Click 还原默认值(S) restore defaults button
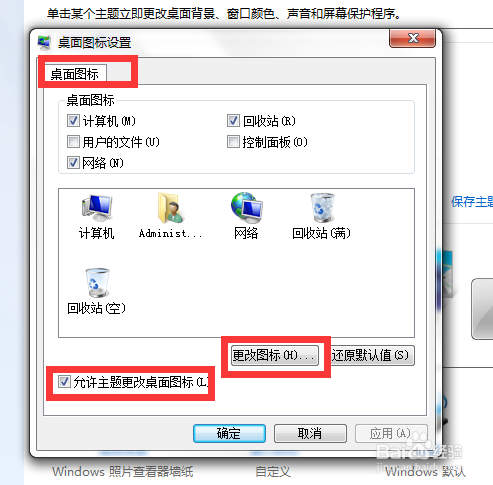This screenshot has height=485, width=493. [371, 355]
